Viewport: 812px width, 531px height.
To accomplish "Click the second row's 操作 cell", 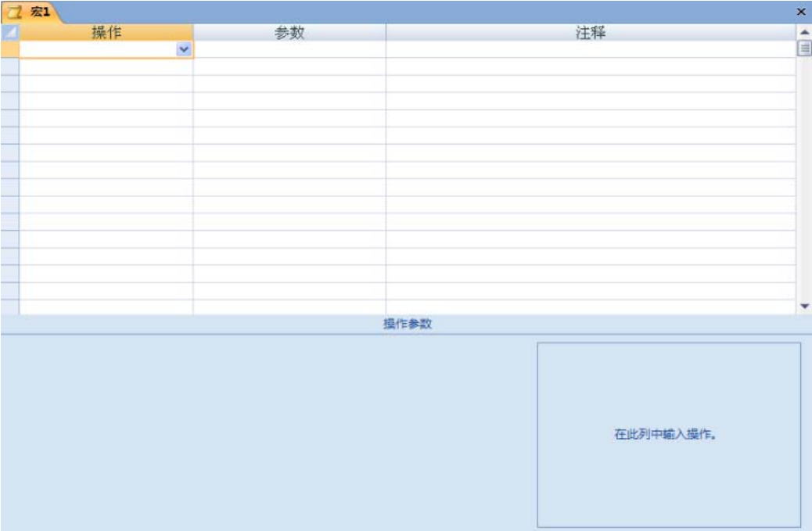I will (x=106, y=66).
